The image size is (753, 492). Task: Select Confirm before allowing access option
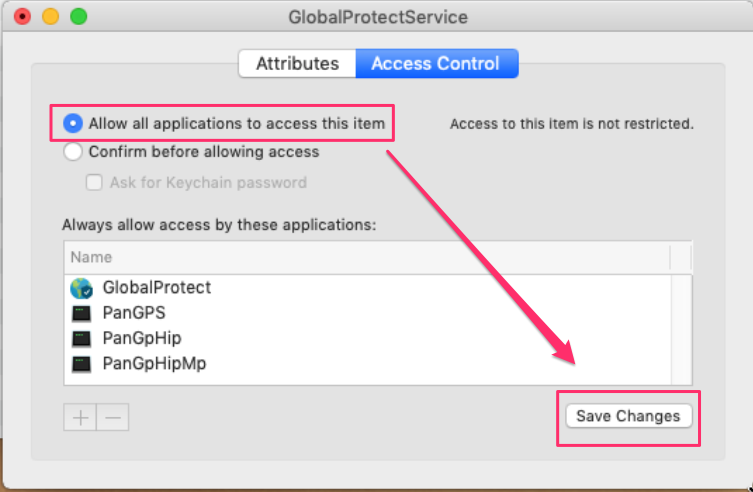[x=73, y=152]
